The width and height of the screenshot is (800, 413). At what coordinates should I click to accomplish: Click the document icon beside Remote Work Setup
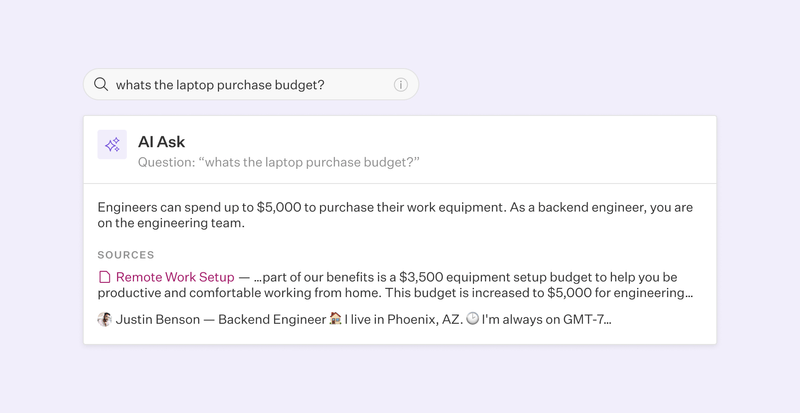104,277
